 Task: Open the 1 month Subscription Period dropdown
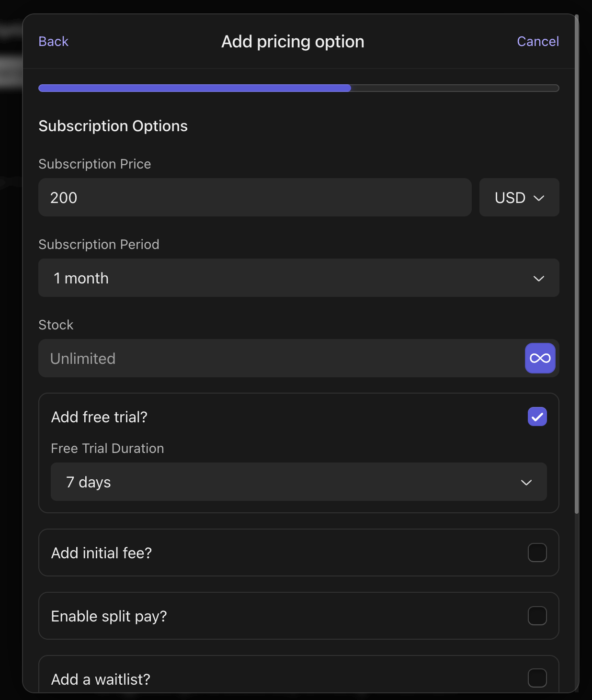(x=298, y=278)
